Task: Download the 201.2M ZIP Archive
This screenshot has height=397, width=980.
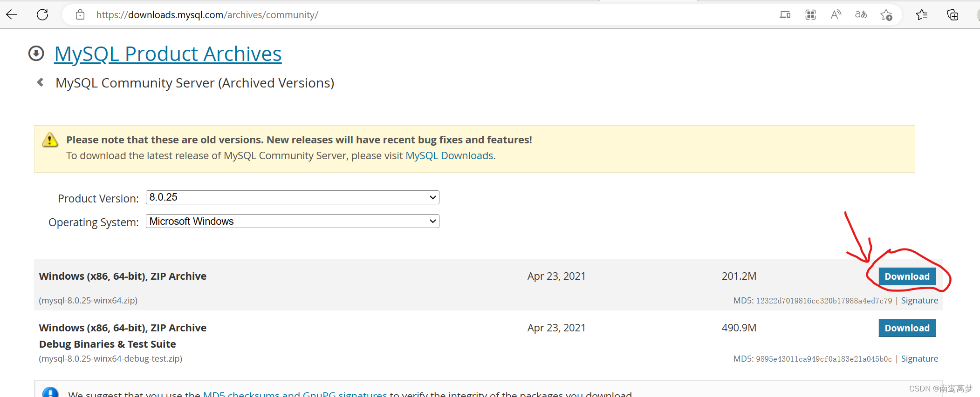Action: click(x=907, y=276)
